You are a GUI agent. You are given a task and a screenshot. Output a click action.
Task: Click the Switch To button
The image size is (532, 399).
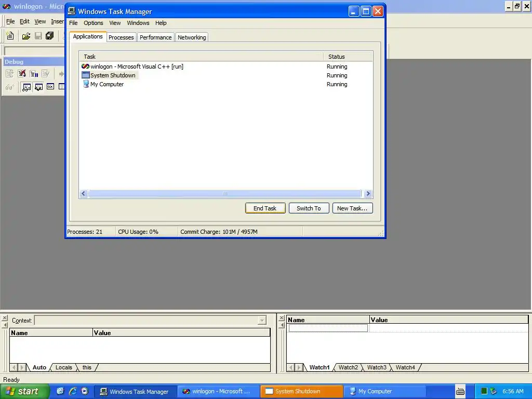(309, 208)
